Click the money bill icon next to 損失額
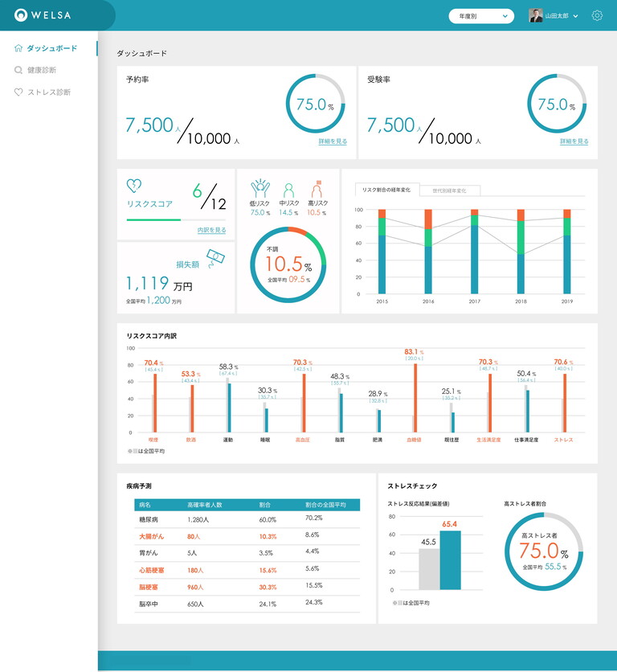The width and height of the screenshot is (617, 672). 215,258
